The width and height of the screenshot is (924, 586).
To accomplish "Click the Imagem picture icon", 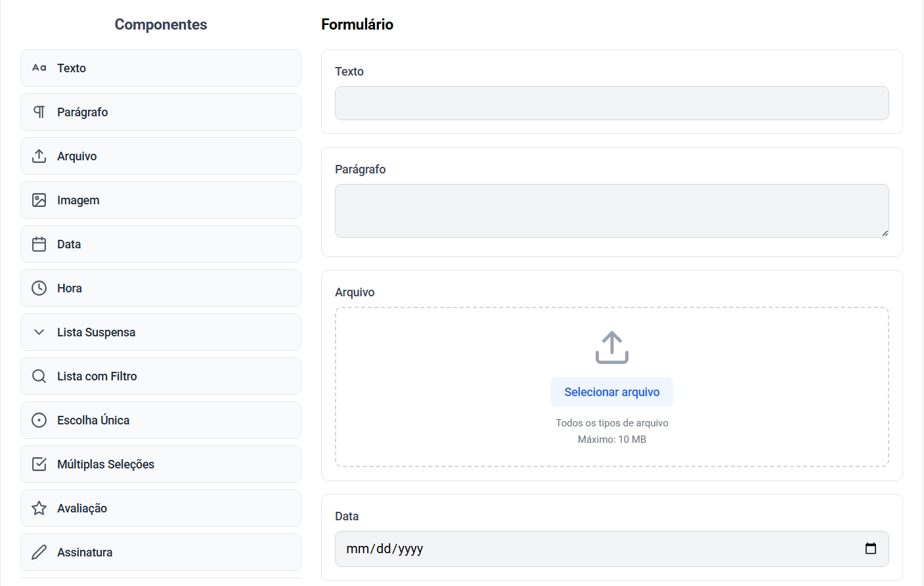I will tap(39, 200).
